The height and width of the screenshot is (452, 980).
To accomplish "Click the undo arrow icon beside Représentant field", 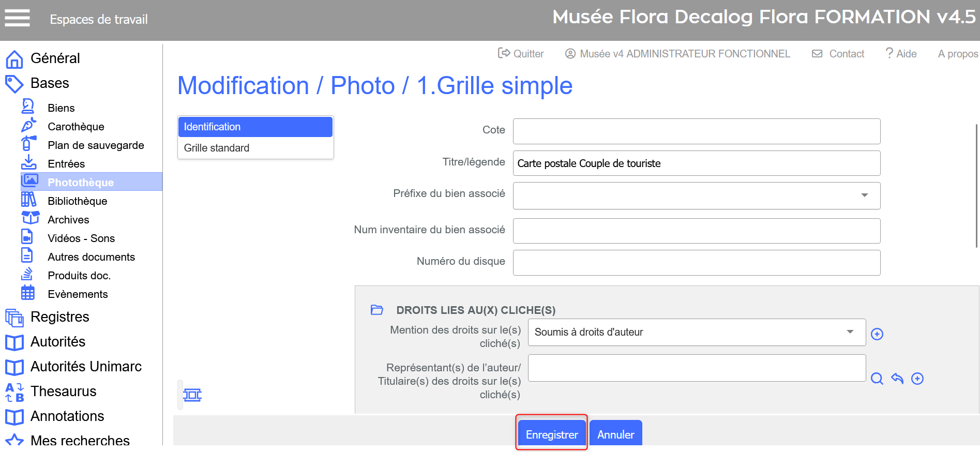I will click(x=897, y=379).
